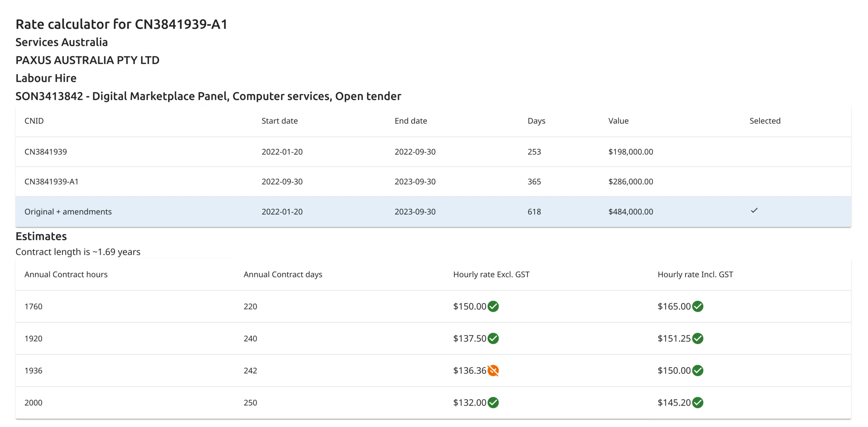Click green check icon beside $132.00 rate
The image size is (868, 427).
tap(493, 402)
